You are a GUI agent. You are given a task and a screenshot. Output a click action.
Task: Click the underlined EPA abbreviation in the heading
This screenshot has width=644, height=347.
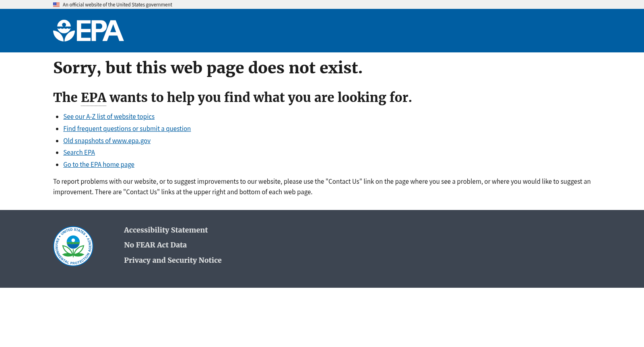[93, 98]
